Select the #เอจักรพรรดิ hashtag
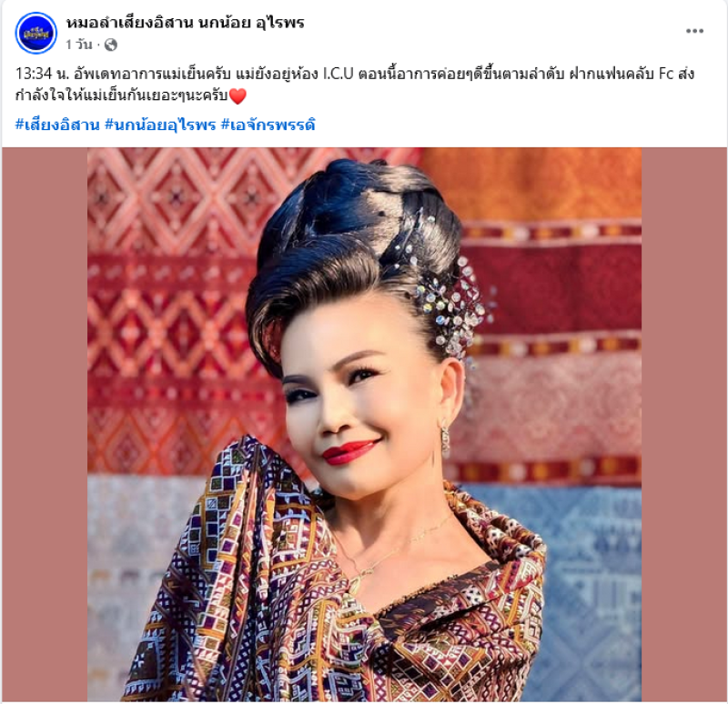The height and width of the screenshot is (704, 728). click(268, 125)
